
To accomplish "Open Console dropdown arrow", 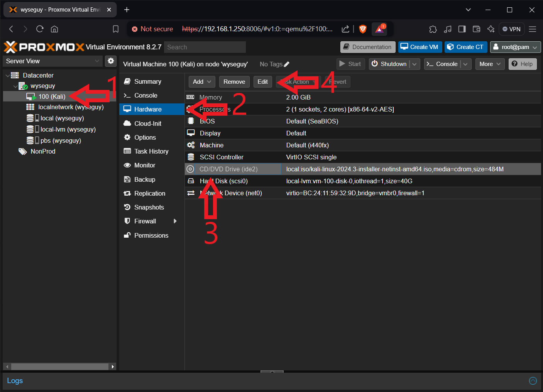I will (x=466, y=64).
